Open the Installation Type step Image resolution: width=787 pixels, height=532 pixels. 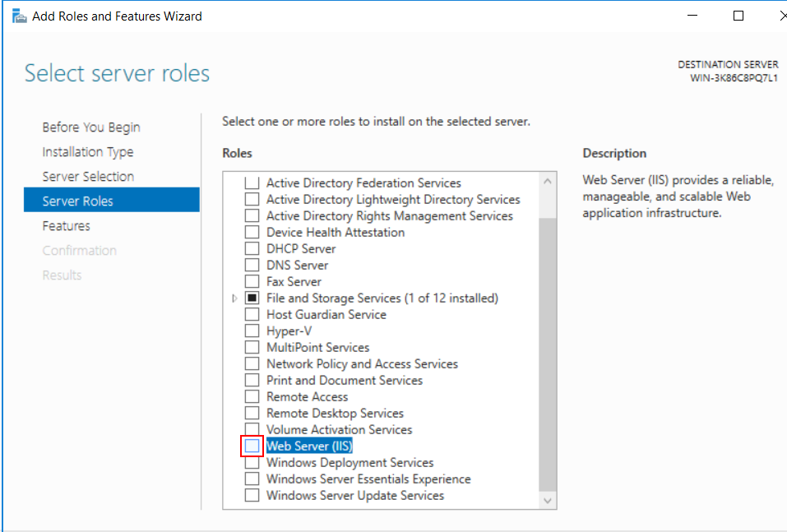tap(88, 152)
